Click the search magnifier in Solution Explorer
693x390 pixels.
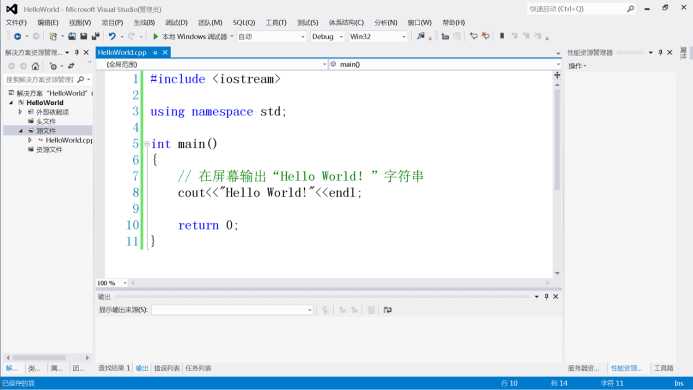click(80, 80)
